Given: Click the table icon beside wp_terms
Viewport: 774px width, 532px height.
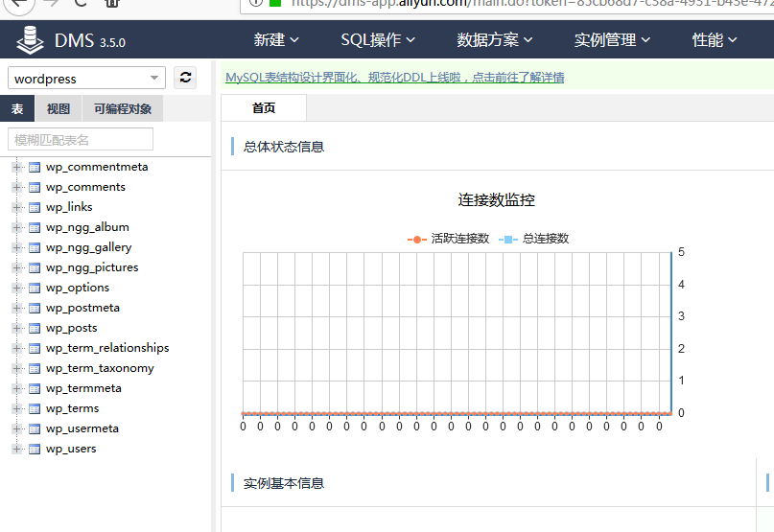Looking at the screenshot, I should [35, 408].
